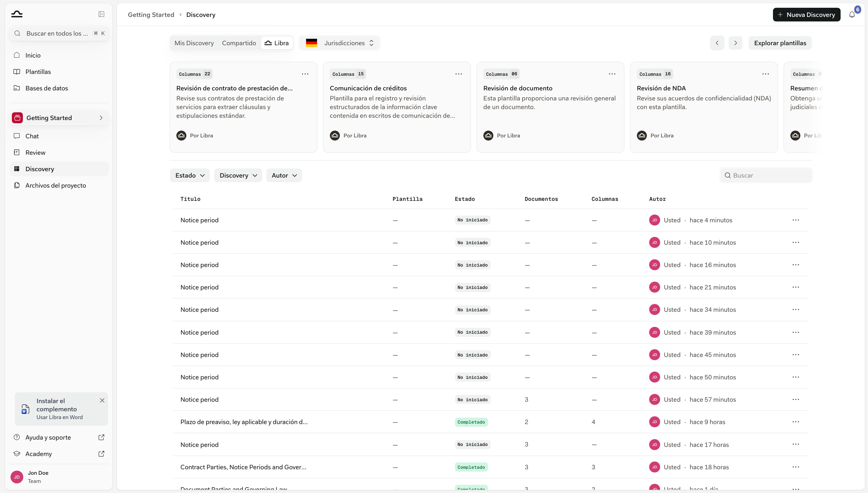Expand the Autor filter dropdown

point(284,175)
